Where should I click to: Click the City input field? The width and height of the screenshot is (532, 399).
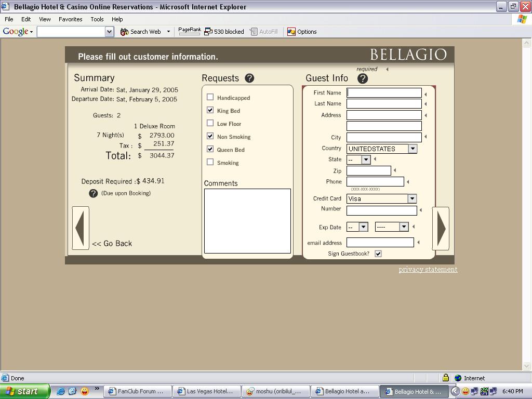pyautogui.click(x=384, y=137)
